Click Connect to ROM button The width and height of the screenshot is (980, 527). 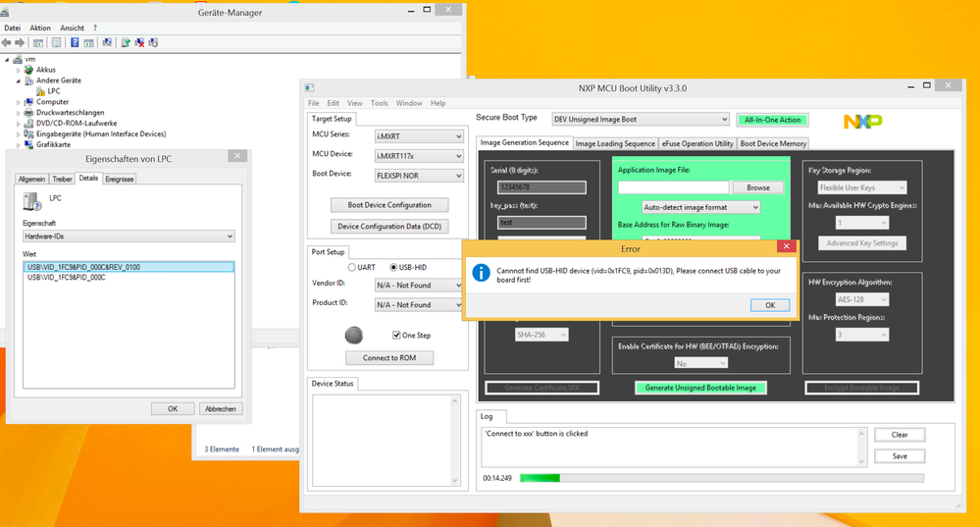[389, 357]
